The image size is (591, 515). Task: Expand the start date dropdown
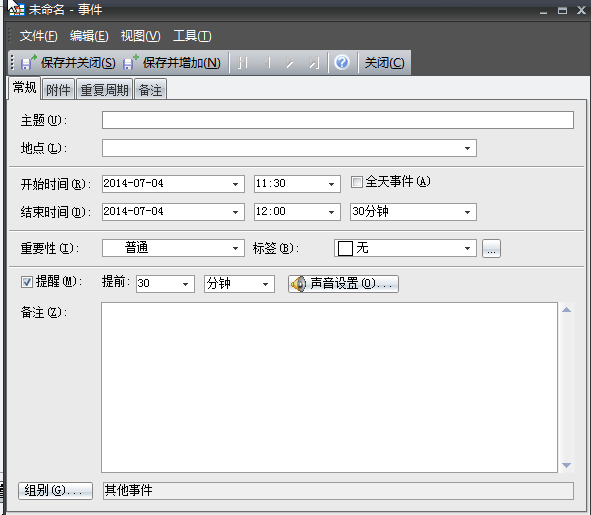pyautogui.click(x=235, y=184)
